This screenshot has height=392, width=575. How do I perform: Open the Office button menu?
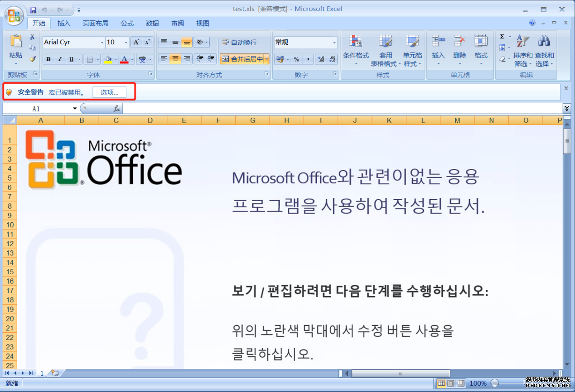14,16
